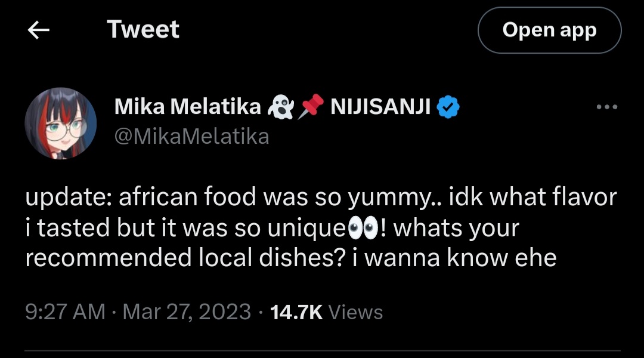Viewport: 644px width, 358px height.
Task: Click the Mar 27, 2023 date
Action: tap(187, 311)
